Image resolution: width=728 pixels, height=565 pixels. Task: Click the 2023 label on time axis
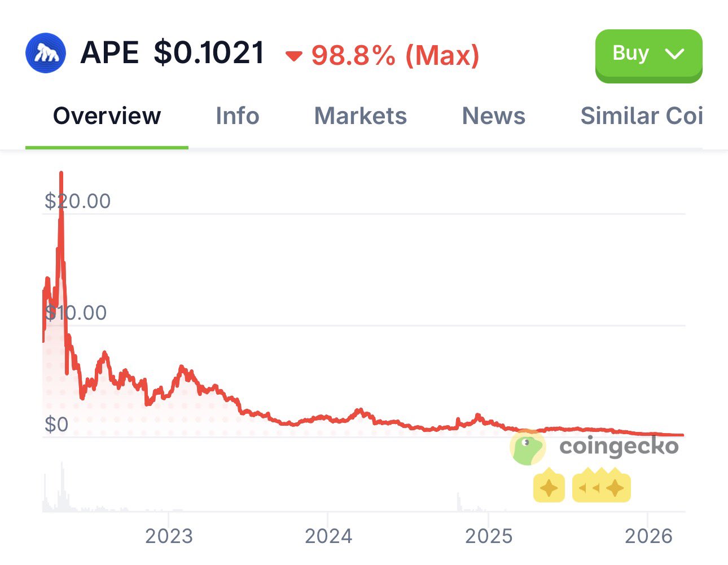(169, 536)
